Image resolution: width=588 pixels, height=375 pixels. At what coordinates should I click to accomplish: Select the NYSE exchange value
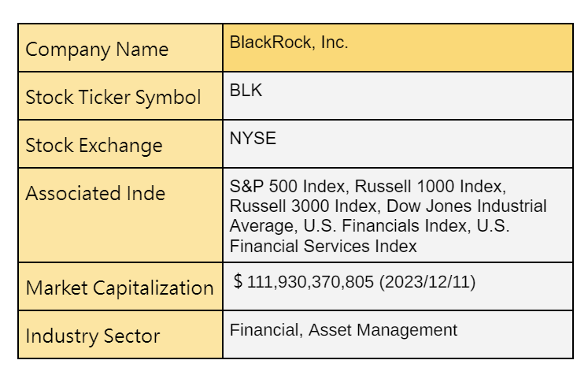click(x=253, y=139)
